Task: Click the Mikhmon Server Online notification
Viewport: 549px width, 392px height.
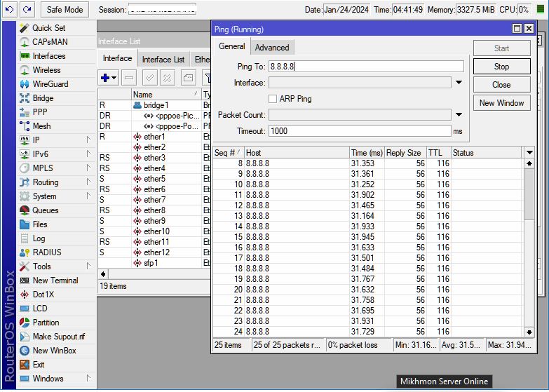Action: [x=444, y=381]
